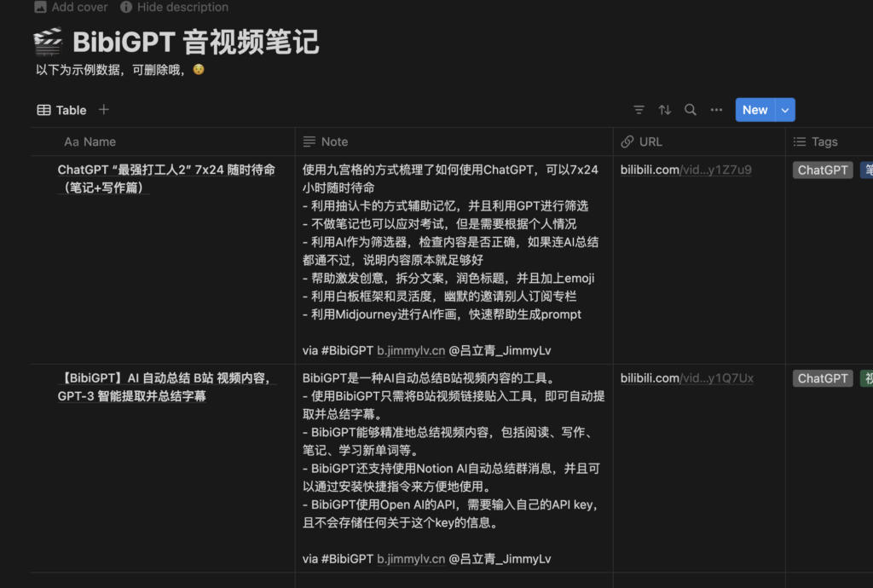This screenshot has width=873, height=588.
Task: Expand the New button dropdown arrow
Action: (x=785, y=110)
